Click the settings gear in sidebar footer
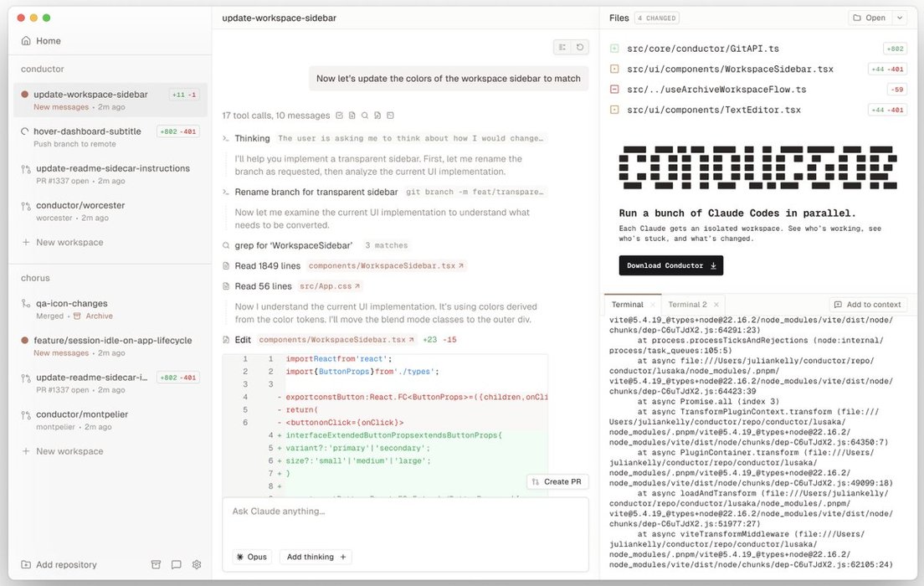 [197, 565]
